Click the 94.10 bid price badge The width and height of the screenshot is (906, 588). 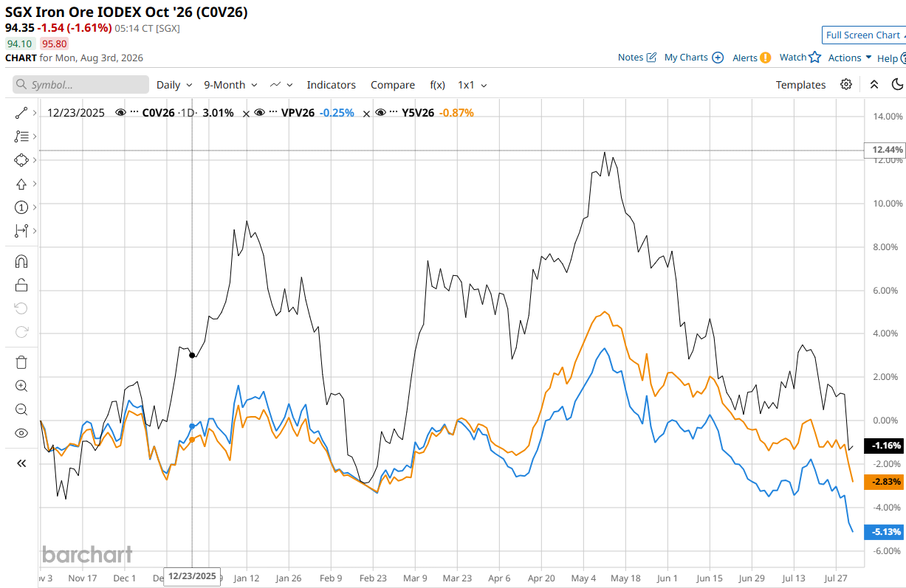coord(20,44)
